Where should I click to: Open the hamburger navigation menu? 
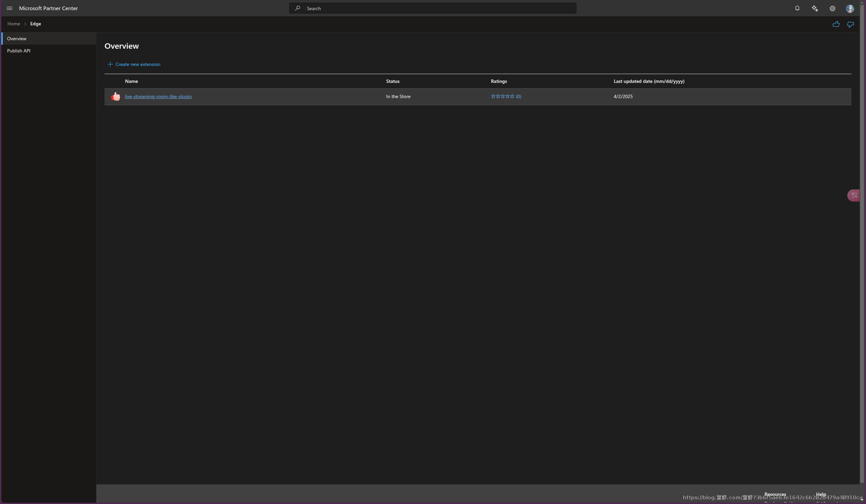(9, 8)
